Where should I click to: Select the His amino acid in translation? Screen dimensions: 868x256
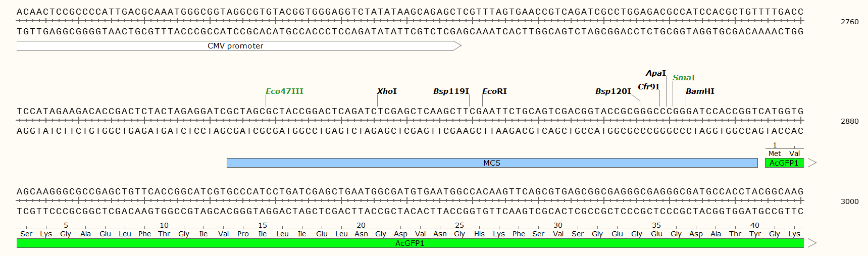479,234
